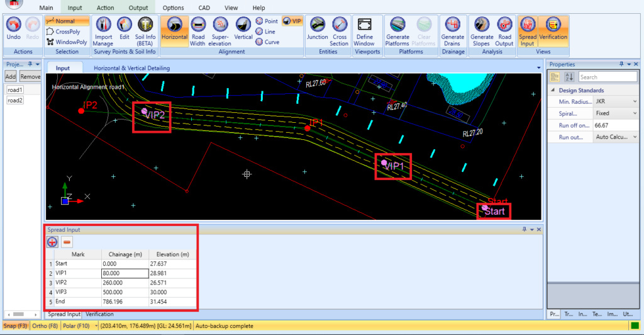The image size is (644, 335).
Task: Open Soil Info (BETA) tool
Action: tap(145, 31)
